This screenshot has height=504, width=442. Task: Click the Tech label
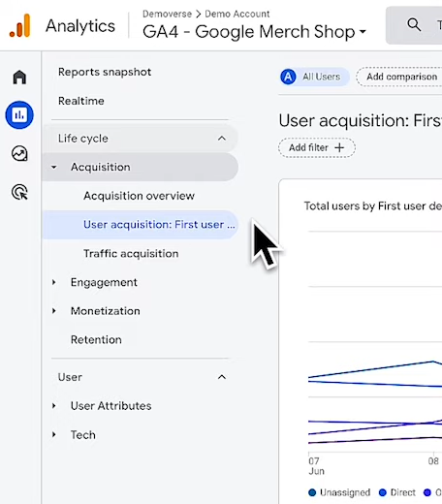83,435
